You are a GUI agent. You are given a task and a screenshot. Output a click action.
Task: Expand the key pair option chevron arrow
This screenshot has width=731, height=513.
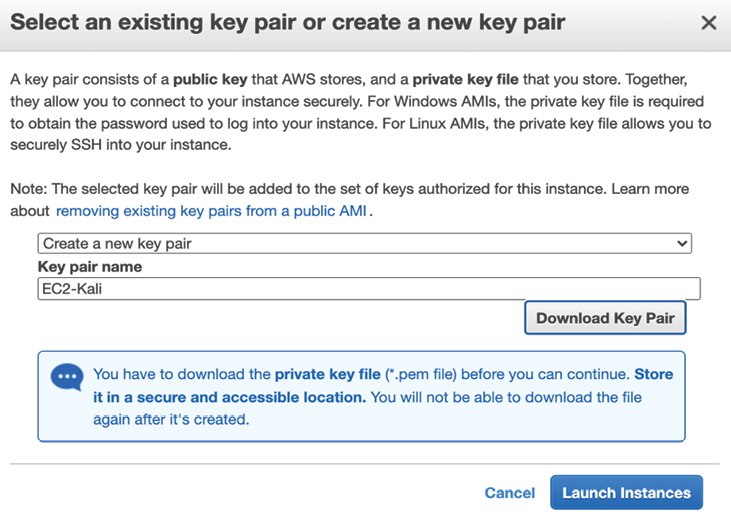click(682, 243)
